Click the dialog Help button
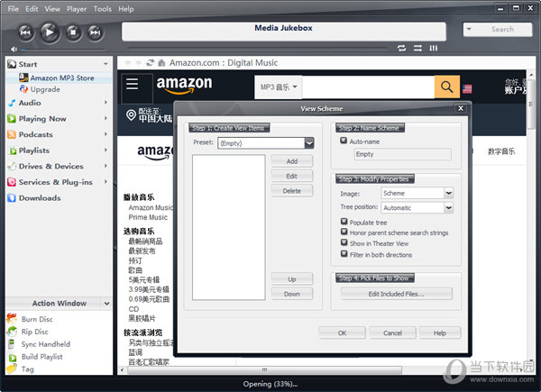 440,333
